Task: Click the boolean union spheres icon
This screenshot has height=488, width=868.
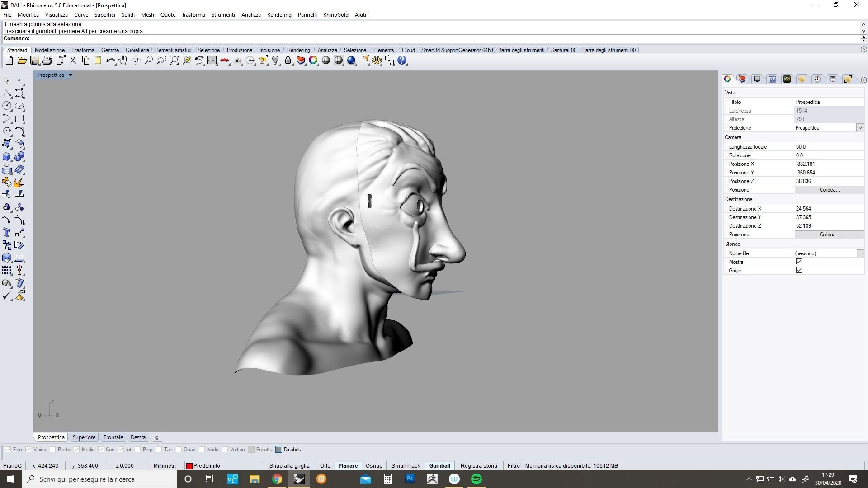Action: (x=19, y=157)
